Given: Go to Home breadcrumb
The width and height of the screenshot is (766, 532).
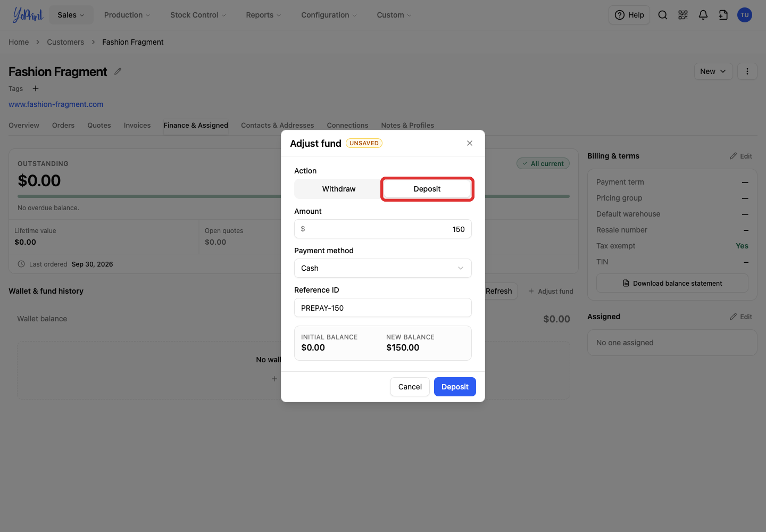Looking at the screenshot, I should tap(19, 42).
